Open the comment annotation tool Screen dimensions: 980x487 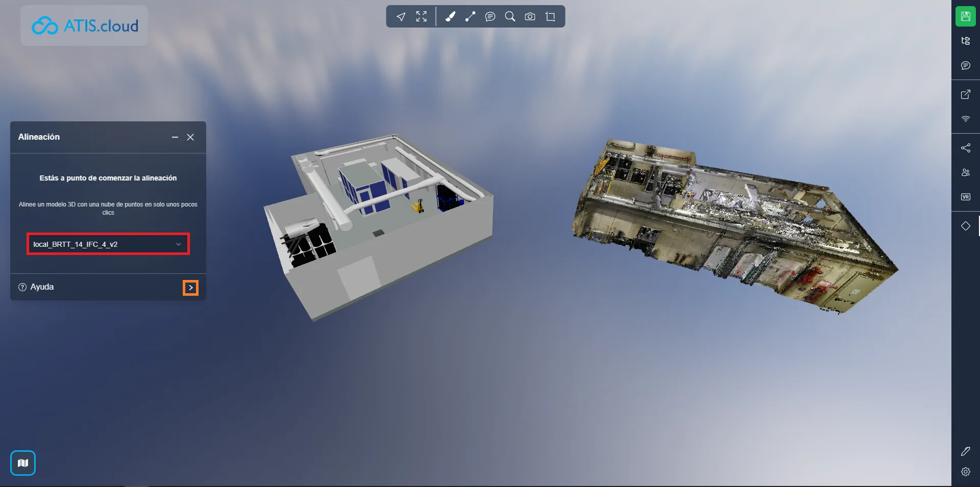pos(490,17)
